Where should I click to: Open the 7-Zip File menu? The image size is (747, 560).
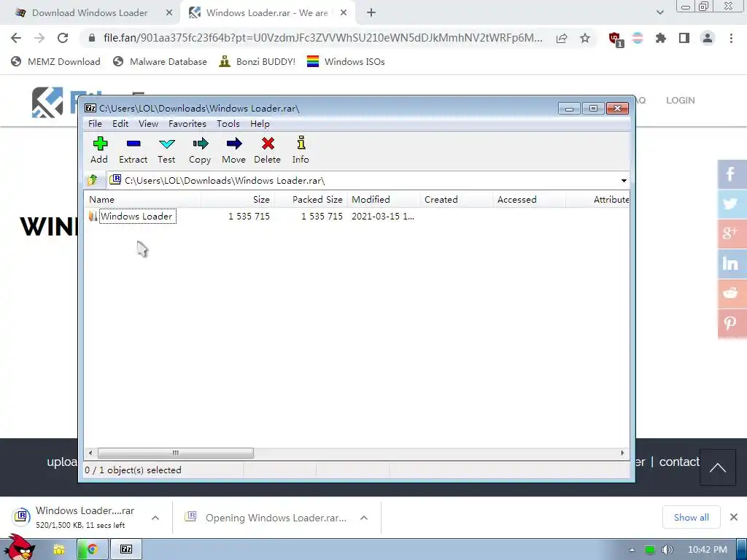coord(95,124)
